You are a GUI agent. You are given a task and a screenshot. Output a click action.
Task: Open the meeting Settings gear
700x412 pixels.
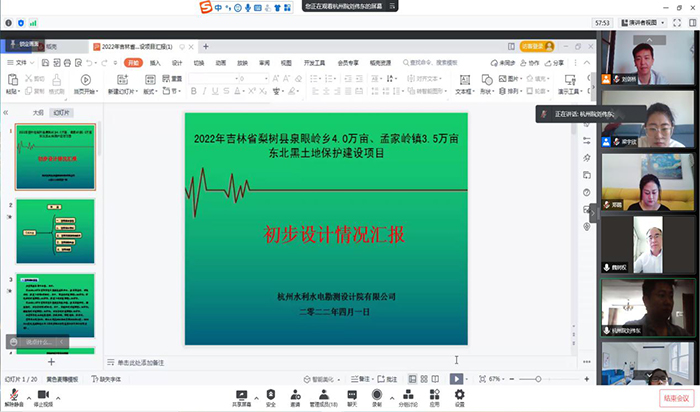point(459,397)
